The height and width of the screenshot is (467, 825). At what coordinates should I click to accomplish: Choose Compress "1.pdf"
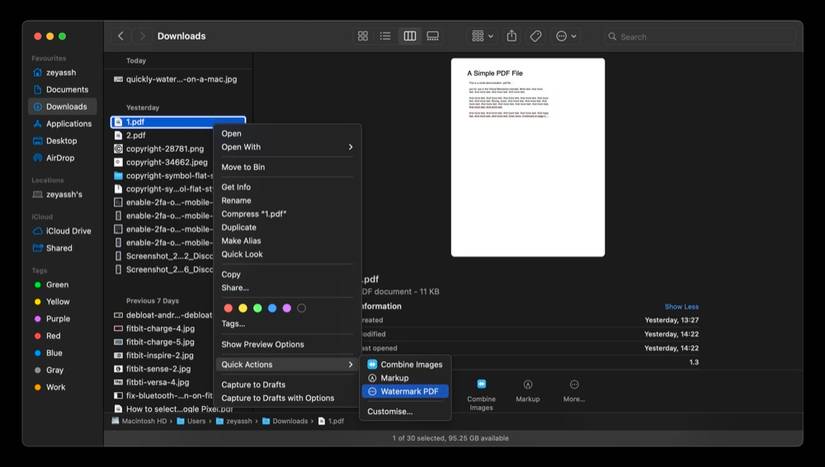287,214
